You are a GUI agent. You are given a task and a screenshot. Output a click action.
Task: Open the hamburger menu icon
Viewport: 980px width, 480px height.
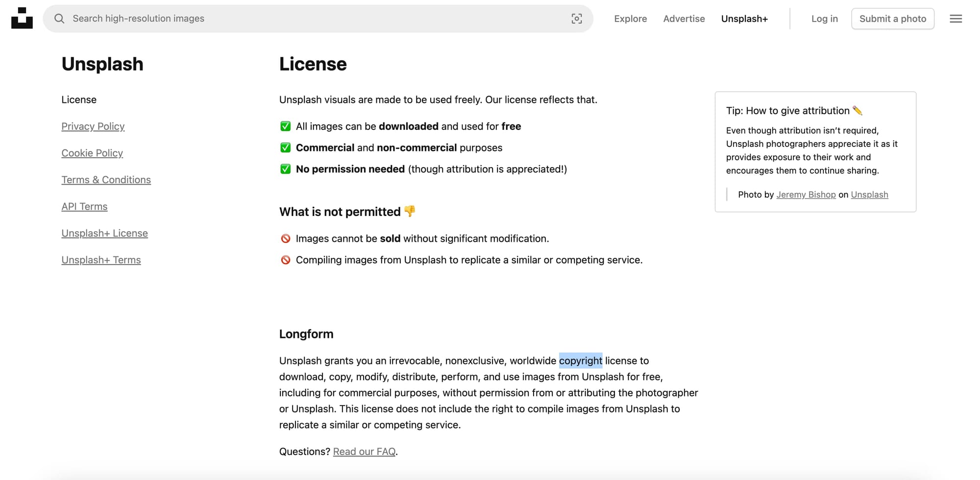point(955,19)
